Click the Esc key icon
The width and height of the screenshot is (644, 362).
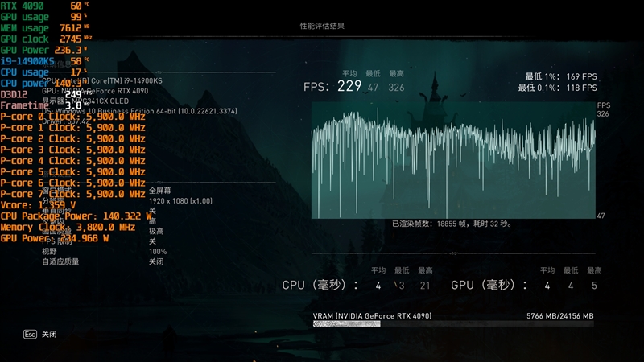(30, 335)
